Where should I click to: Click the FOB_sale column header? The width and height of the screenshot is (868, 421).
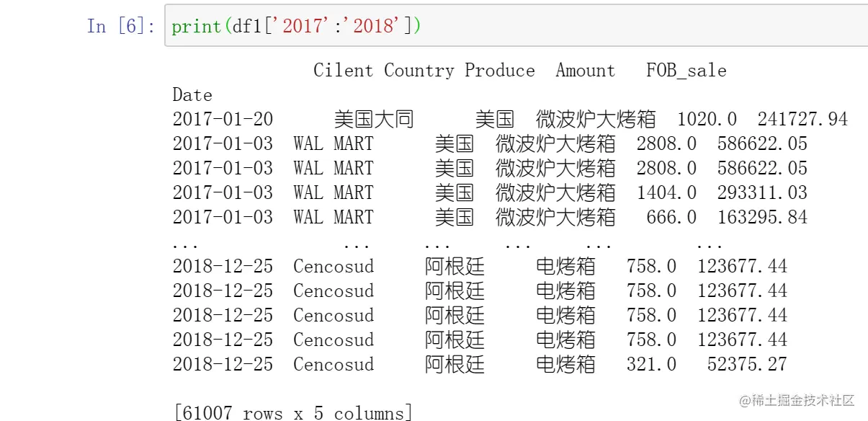coord(686,71)
